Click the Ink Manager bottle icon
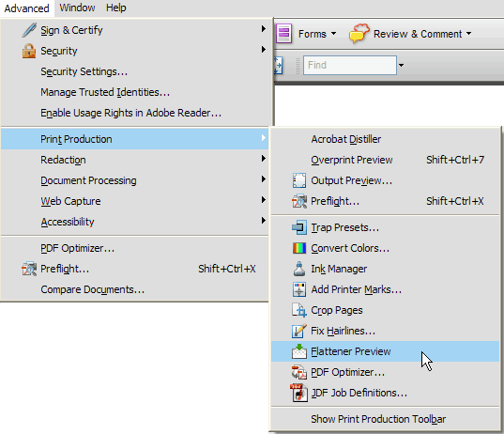The image size is (504, 434). click(299, 269)
